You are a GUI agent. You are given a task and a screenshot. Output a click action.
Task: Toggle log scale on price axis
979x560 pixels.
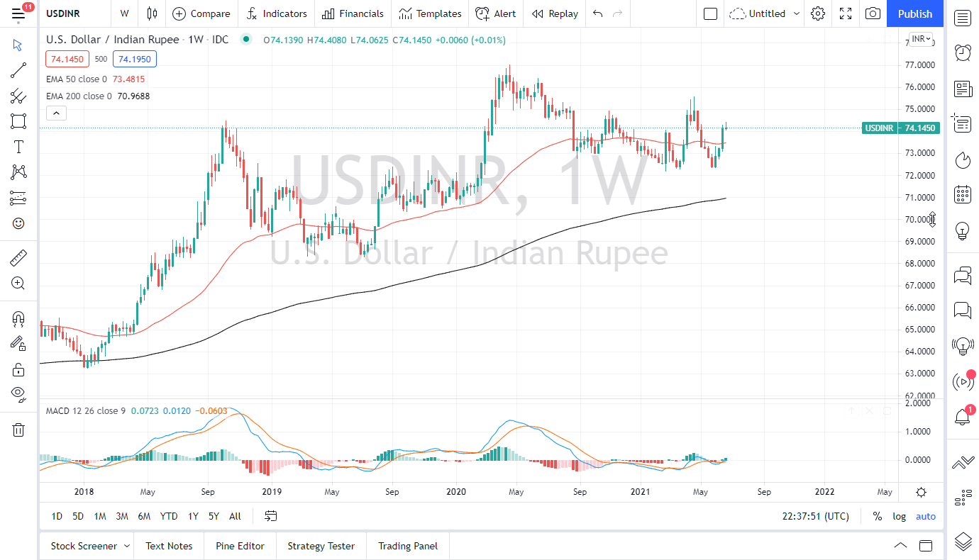point(899,516)
